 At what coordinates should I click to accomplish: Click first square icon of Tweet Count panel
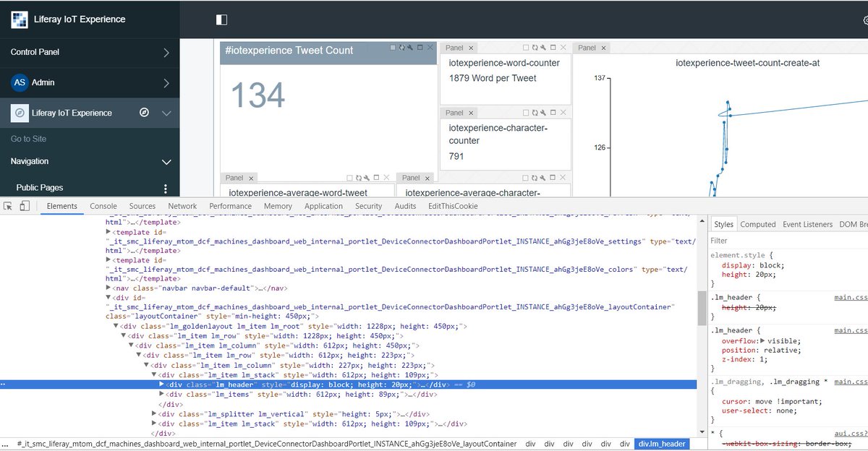[x=393, y=48]
